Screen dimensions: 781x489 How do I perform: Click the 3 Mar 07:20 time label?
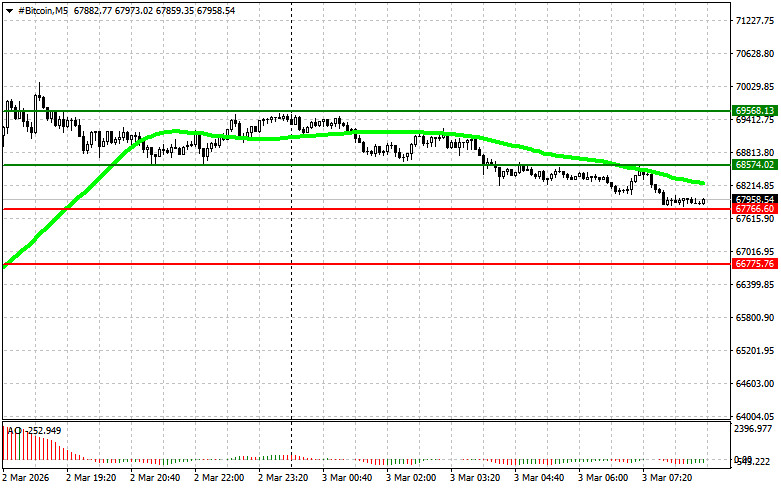pos(675,479)
